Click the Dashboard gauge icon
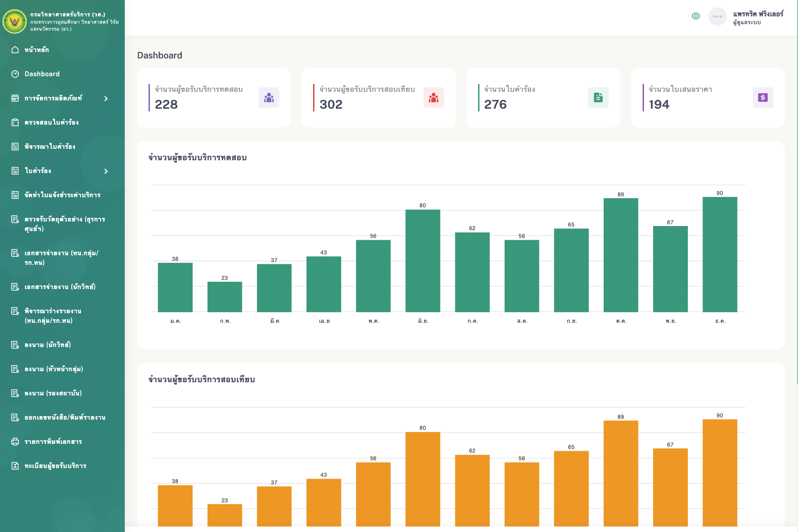Viewport: 798px width, 532px height. click(15, 74)
